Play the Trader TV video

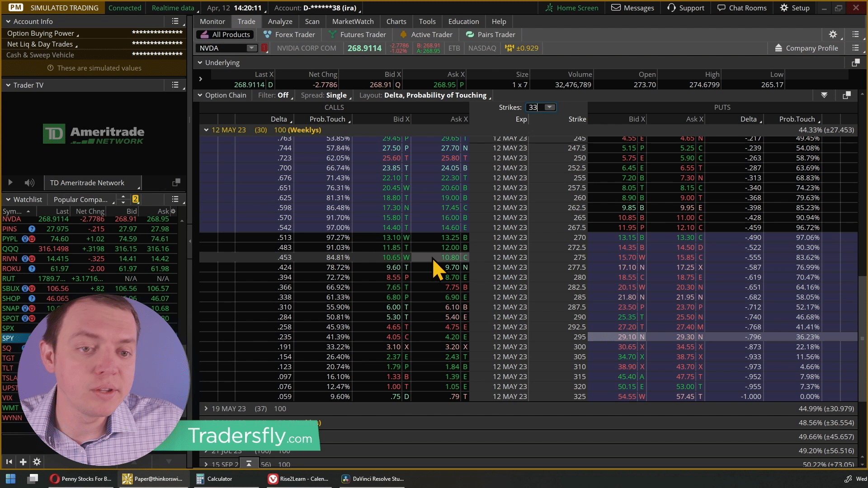pos(10,183)
